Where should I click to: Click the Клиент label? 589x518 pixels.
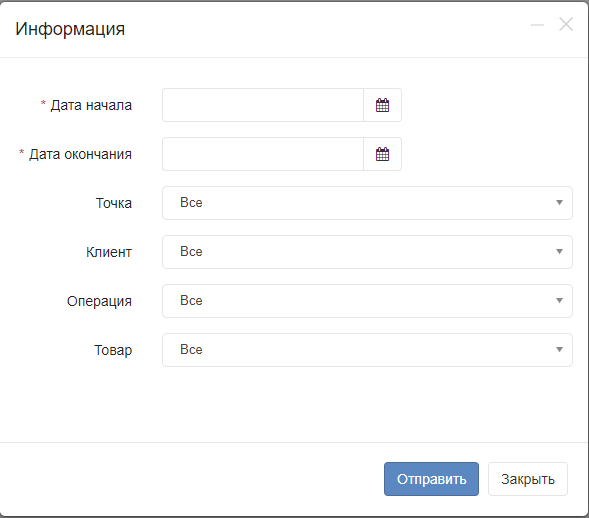pyautogui.click(x=109, y=252)
